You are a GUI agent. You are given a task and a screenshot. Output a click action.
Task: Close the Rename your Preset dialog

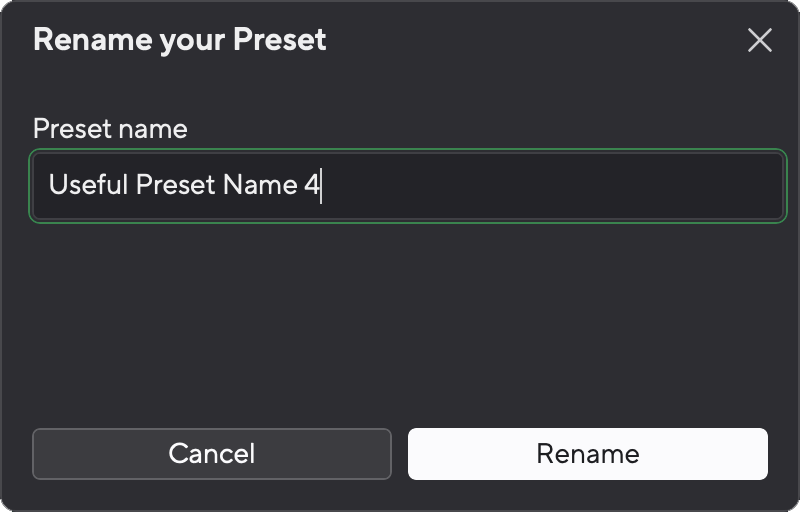coord(760,40)
